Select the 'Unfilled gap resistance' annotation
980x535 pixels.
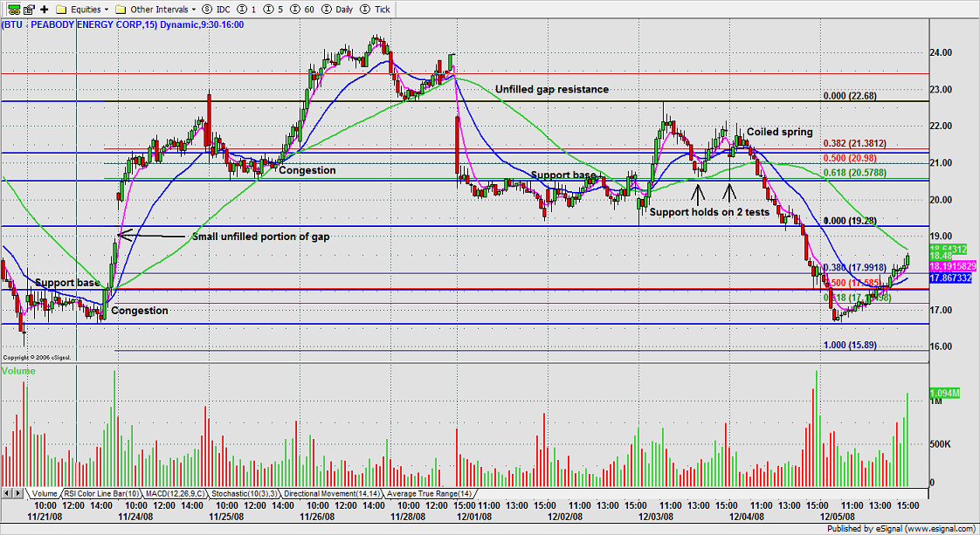click(x=552, y=89)
